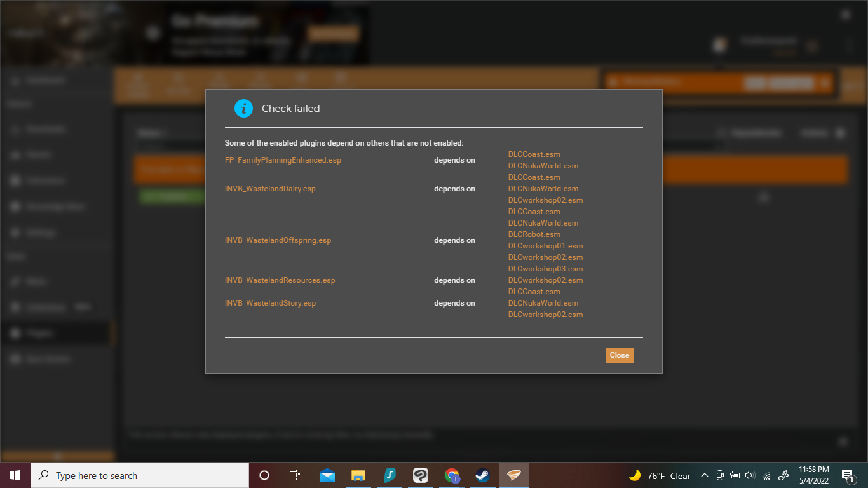Close the Check failed dialog
Viewport: 868px width, 488px height.
[x=619, y=355]
